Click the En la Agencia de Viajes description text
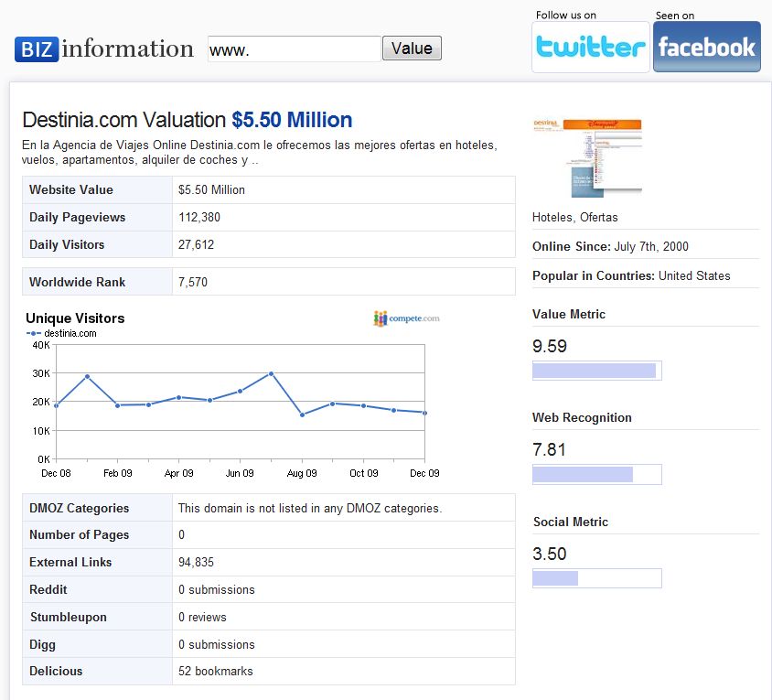 260,152
